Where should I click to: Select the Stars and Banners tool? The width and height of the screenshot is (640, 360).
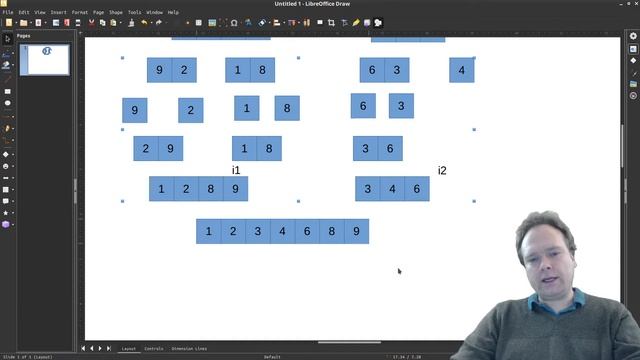pyautogui.click(x=6, y=213)
